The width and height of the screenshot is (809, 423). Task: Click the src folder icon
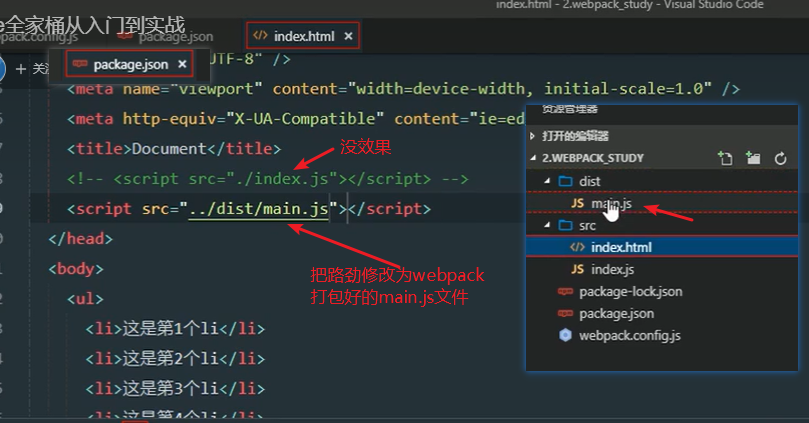pyautogui.click(x=566, y=225)
